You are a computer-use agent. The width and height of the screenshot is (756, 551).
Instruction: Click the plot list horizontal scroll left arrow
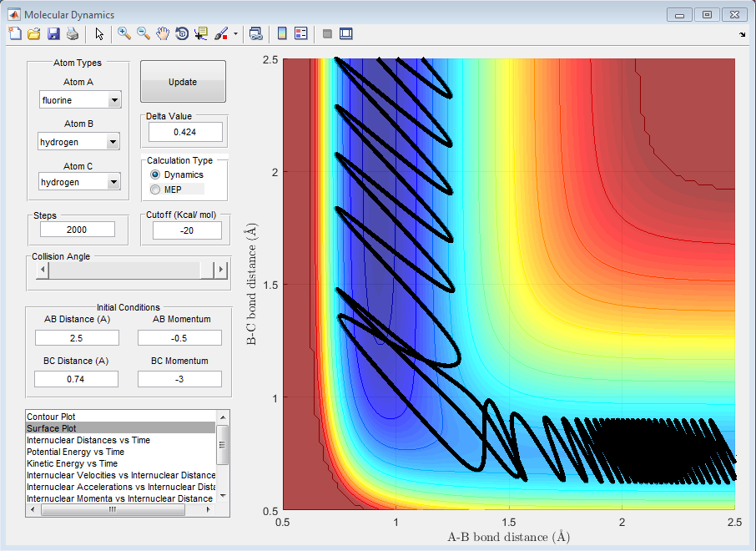pos(33,509)
